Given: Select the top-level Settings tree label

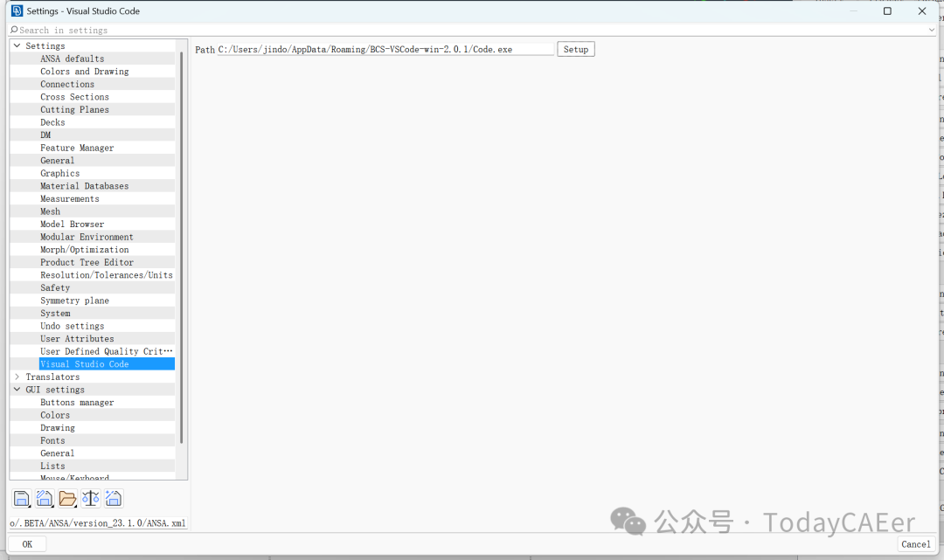Looking at the screenshot, I should (45, 45).
